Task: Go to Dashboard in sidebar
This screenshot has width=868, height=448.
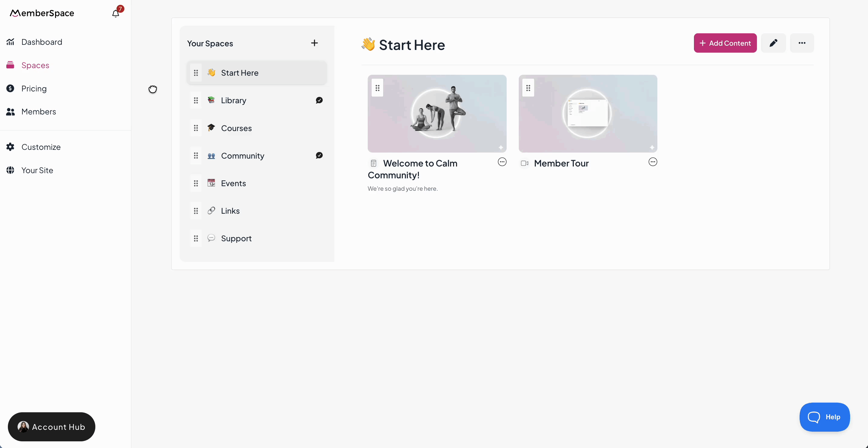Action: pyautogui.click(x=41, y=42)
